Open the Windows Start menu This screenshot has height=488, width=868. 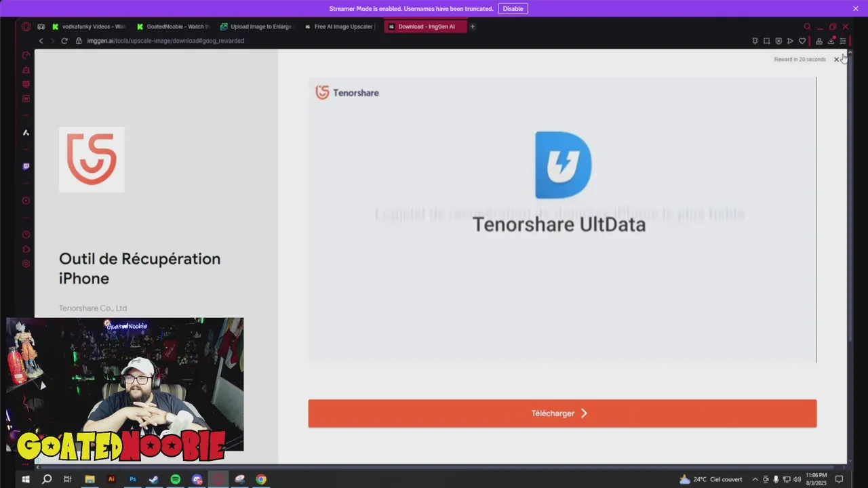click(x=26, y=479)
